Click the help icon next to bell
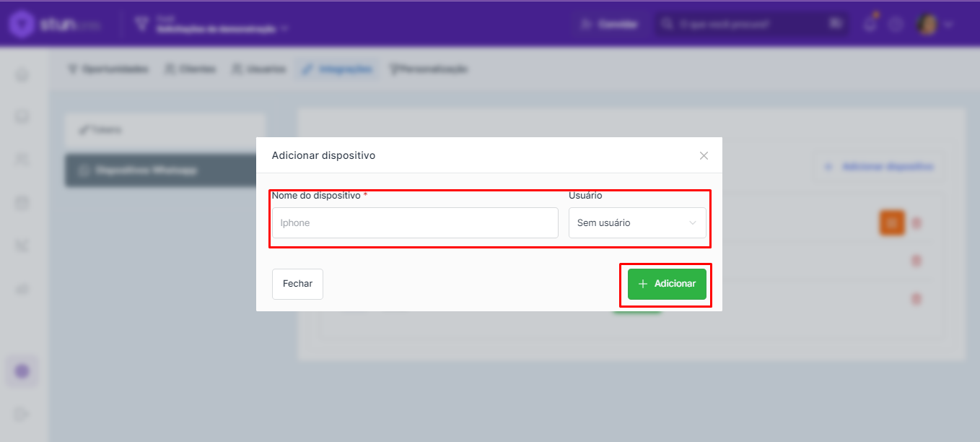The width and height of the screenshot is (980, 442). point(896,24)
